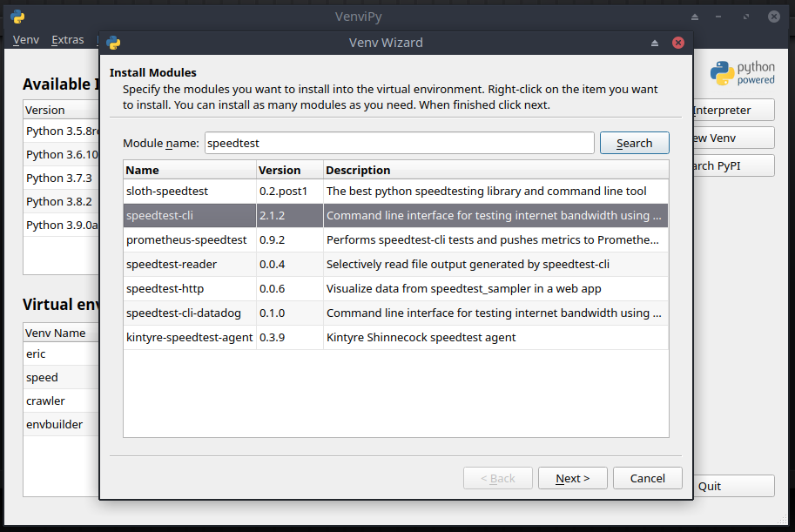
Task: Sort results by Version column header
Action: [289, 170]
